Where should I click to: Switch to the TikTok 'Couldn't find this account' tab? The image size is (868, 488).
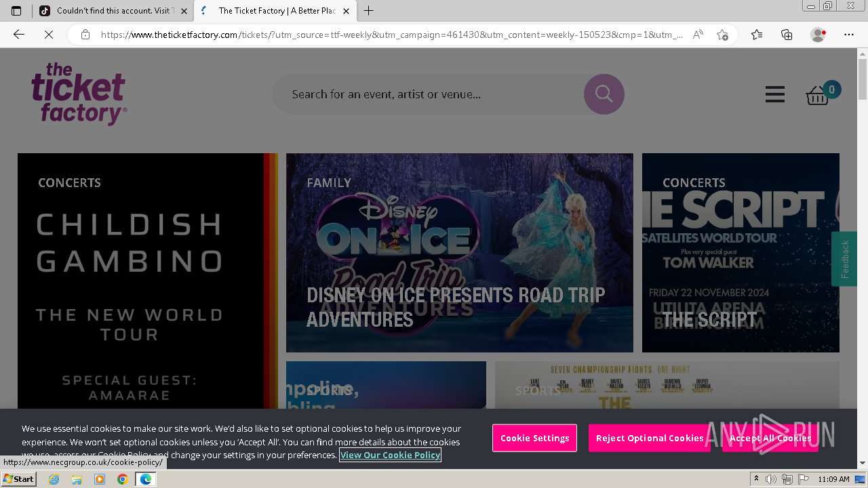113,11
